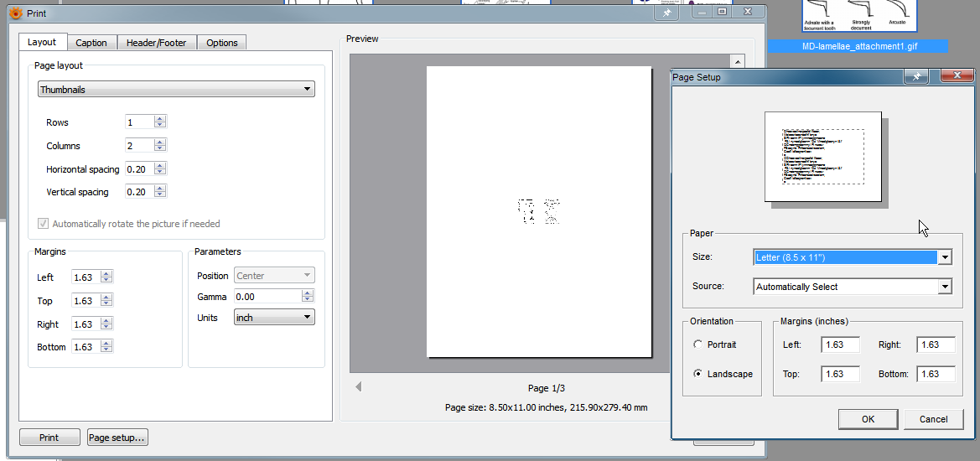
Task: Click the Page setup... button
Action: [117, 438]
